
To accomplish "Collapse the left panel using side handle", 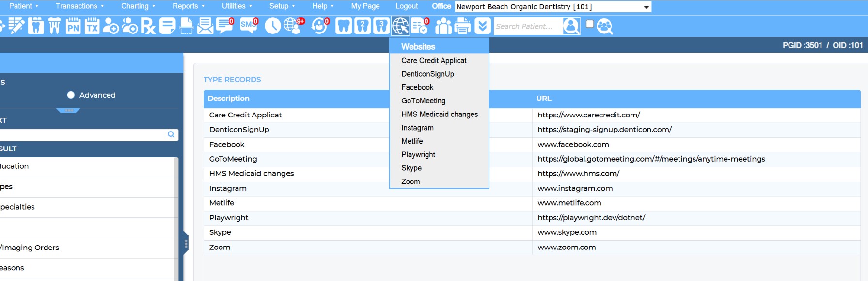I will (186, 244).
